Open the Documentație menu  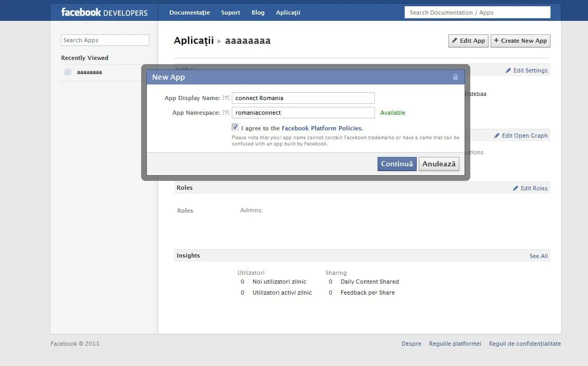[190, 13]
